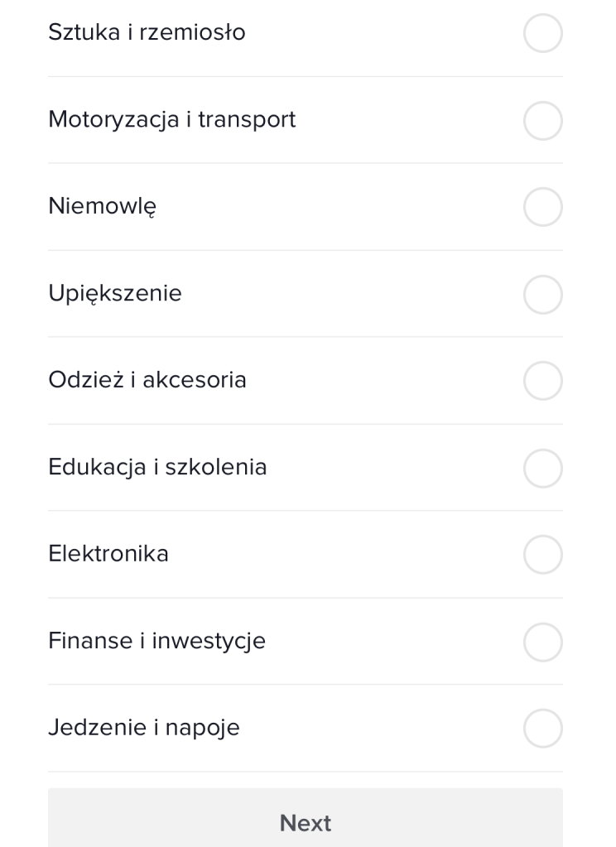Select the Jedzenie i napoje radio button
Viewport: 616px width, 847px height.
click(x=543, y=729)
